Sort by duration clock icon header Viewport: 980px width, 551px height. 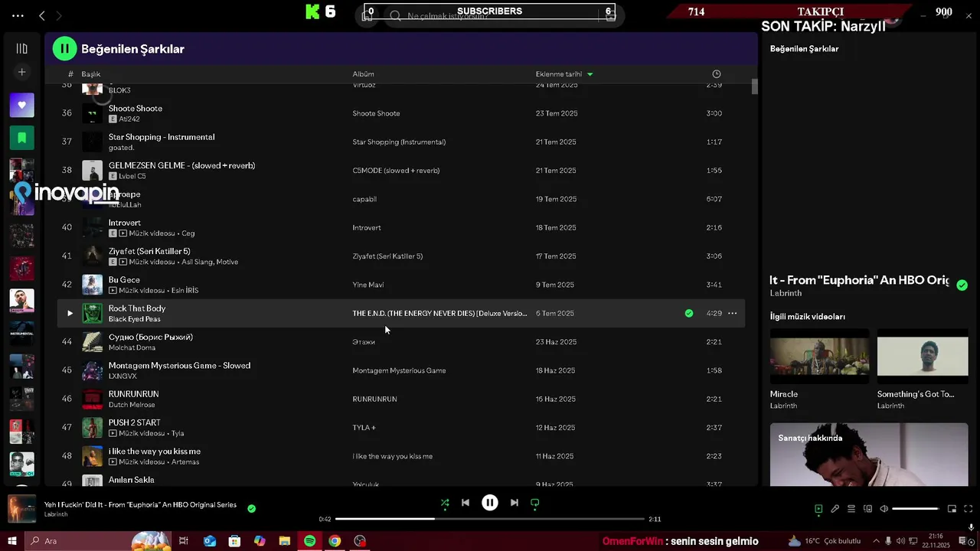pos(717,74)
